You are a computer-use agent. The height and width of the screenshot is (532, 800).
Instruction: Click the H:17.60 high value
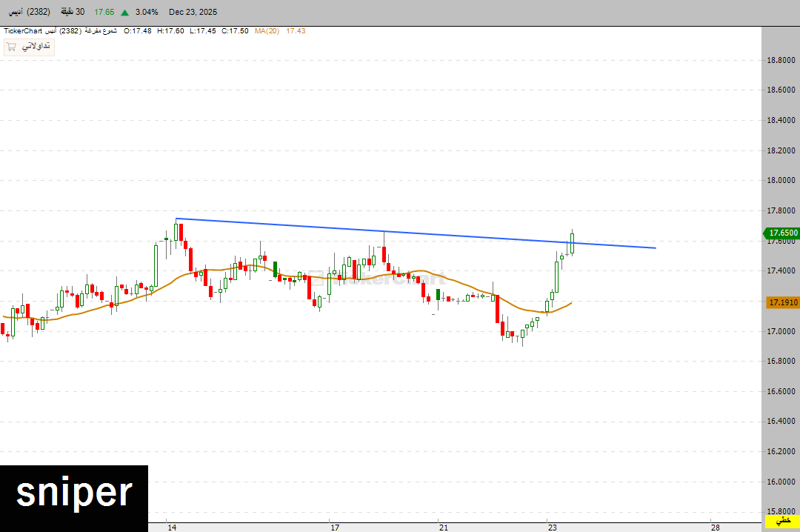click(x=170, y=31)
